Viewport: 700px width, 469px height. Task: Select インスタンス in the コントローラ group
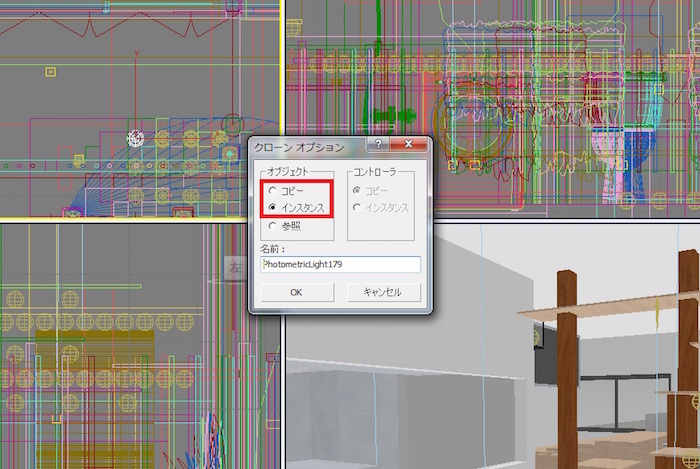(359, 207)
